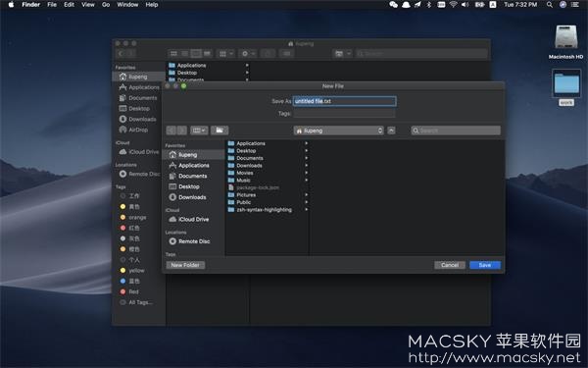Click AirDrop in the Finder window sidebar

(138, 130)
